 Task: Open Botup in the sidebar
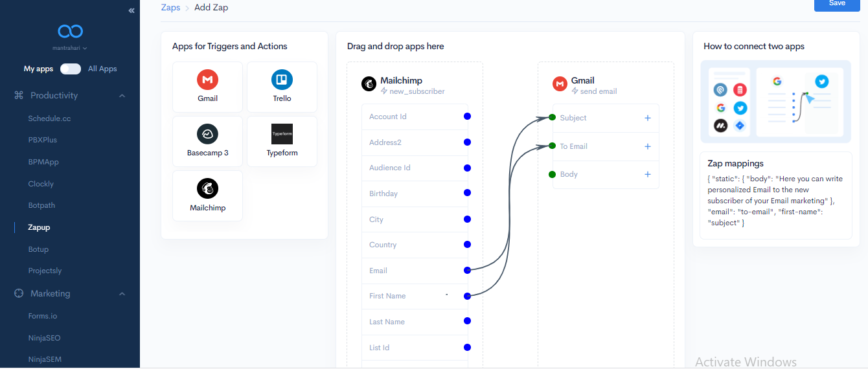(38, 249)
